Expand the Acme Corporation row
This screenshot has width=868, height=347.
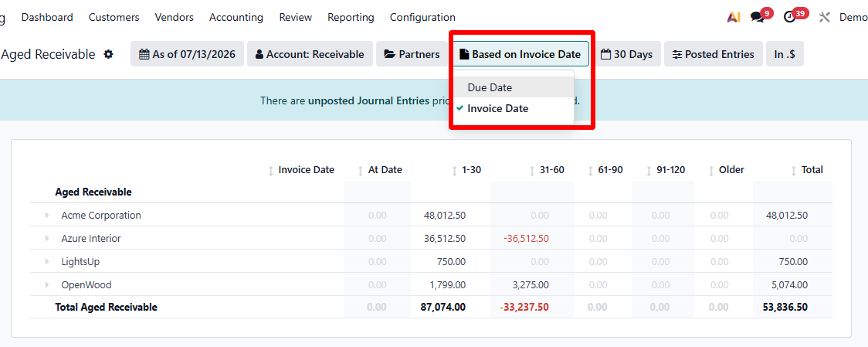tap(47, 215)
